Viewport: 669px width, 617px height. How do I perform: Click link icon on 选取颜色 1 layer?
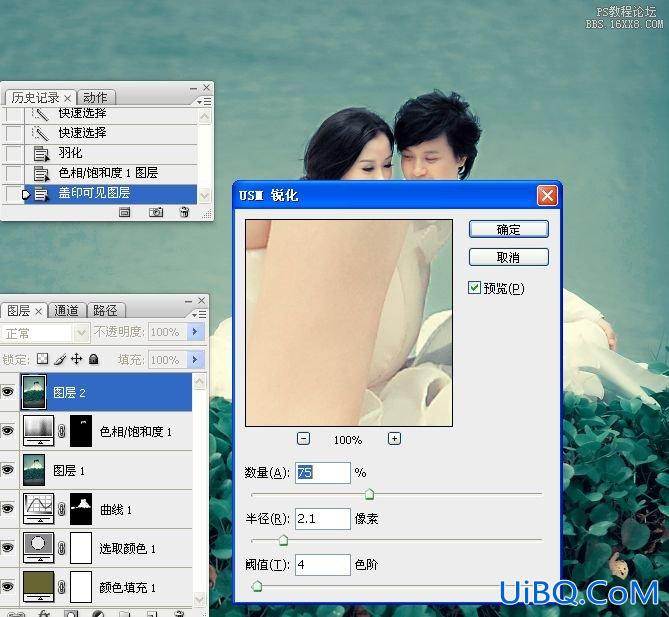(62, 548)
